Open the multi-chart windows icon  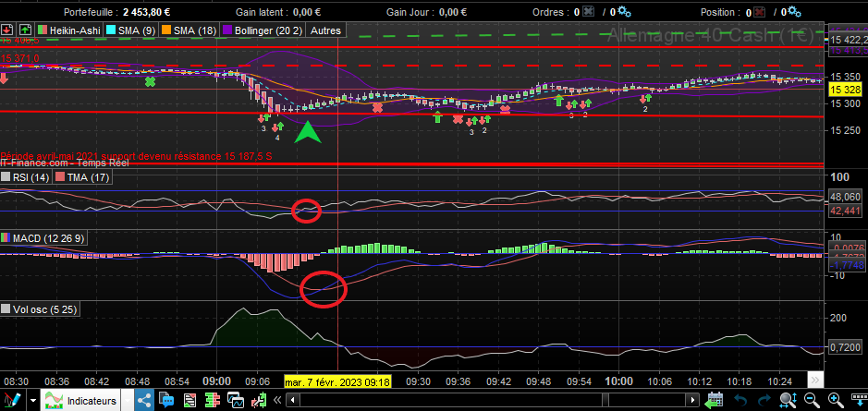[236, 400]
